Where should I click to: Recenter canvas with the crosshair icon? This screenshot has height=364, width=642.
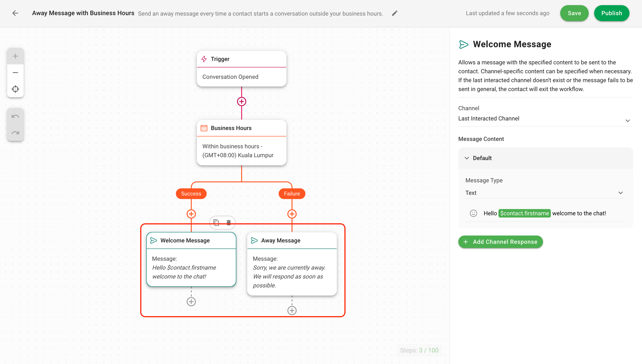pyautogui.click(x=15, y=89)
